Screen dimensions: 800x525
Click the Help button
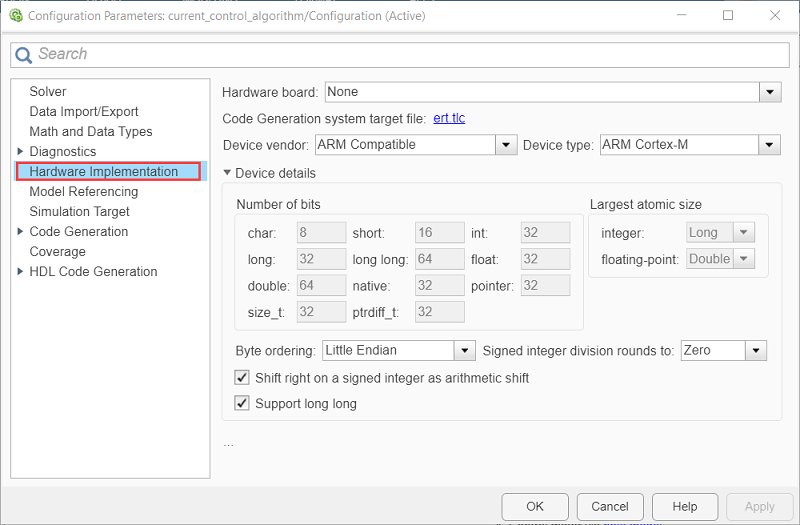[685, 506]
